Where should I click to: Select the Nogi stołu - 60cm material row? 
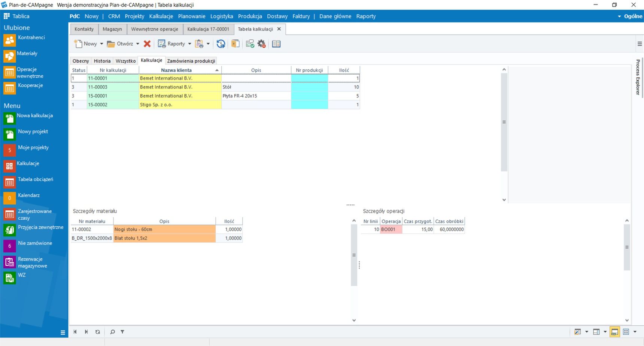(x=157, y=229)
